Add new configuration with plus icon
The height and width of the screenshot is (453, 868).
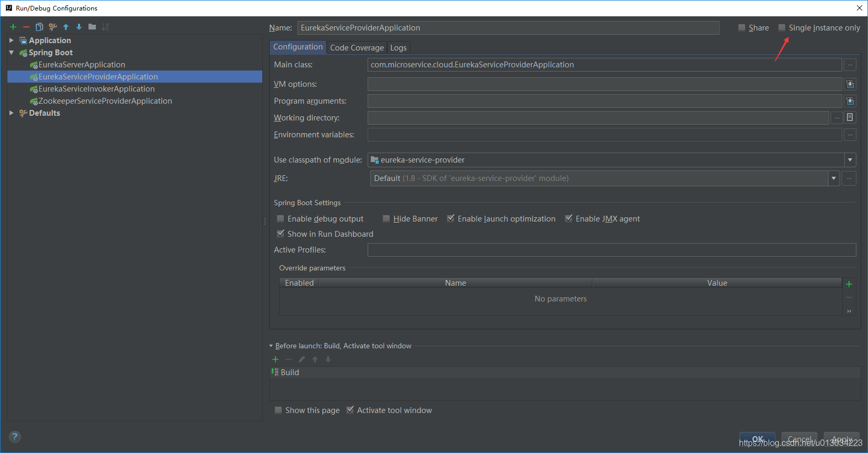click(13, 27)
